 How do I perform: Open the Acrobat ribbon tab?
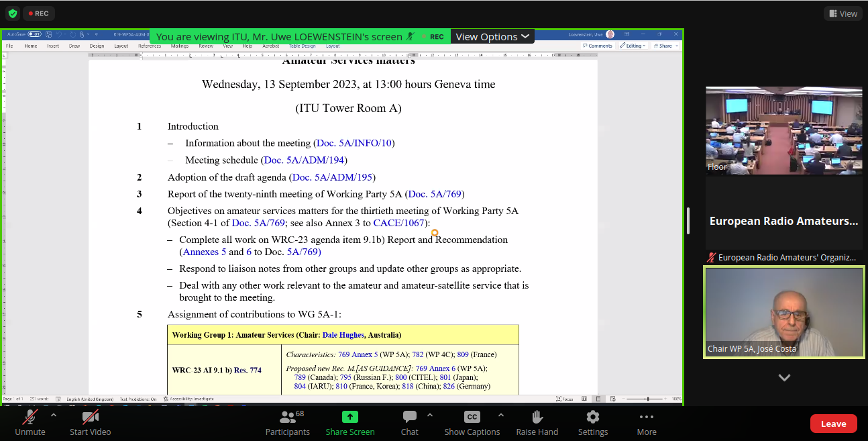point(271,46)
